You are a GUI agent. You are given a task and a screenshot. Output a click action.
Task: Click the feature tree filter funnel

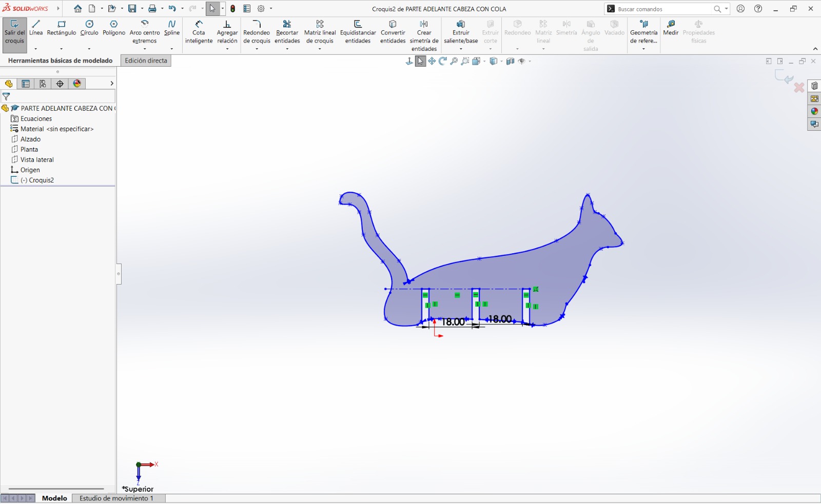[x=6, y=96]
